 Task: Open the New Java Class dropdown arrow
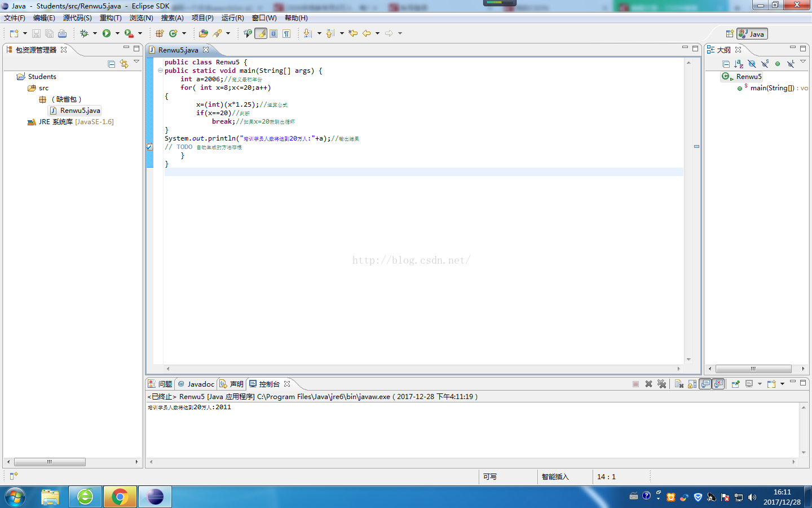coord(184,33)
